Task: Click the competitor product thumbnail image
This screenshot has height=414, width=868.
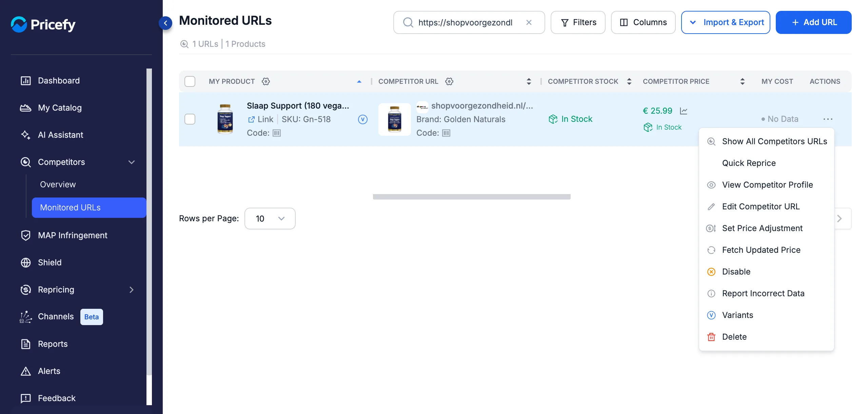Action: [x=394, y=119]
